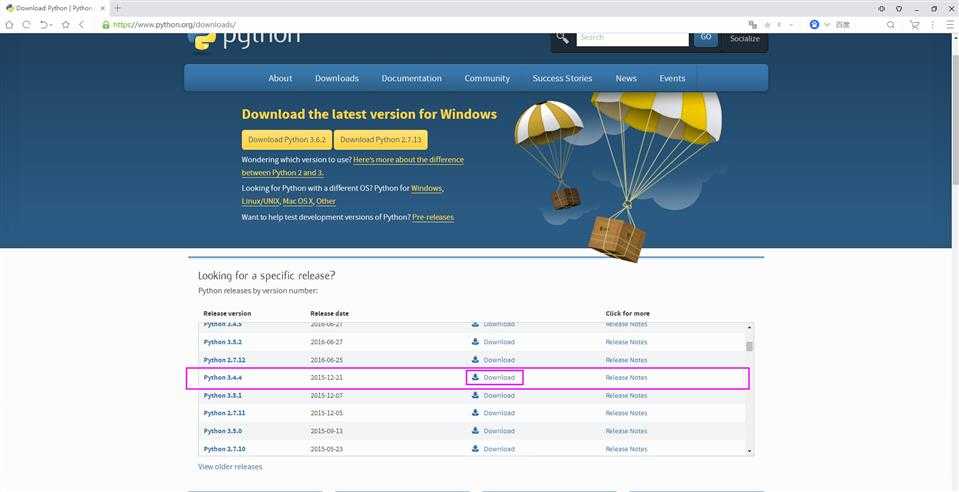Follow the Mac OS X link
959x492 pixels.
coord(298,201)
